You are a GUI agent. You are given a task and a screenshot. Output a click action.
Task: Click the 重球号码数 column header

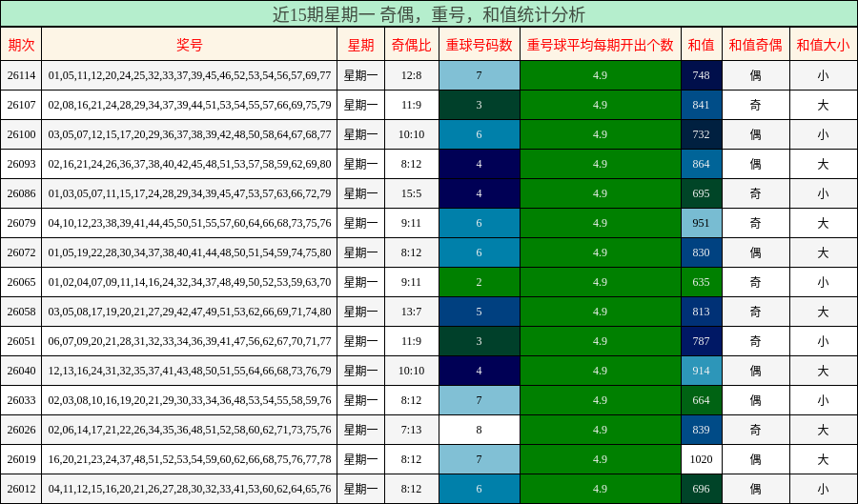479,45
